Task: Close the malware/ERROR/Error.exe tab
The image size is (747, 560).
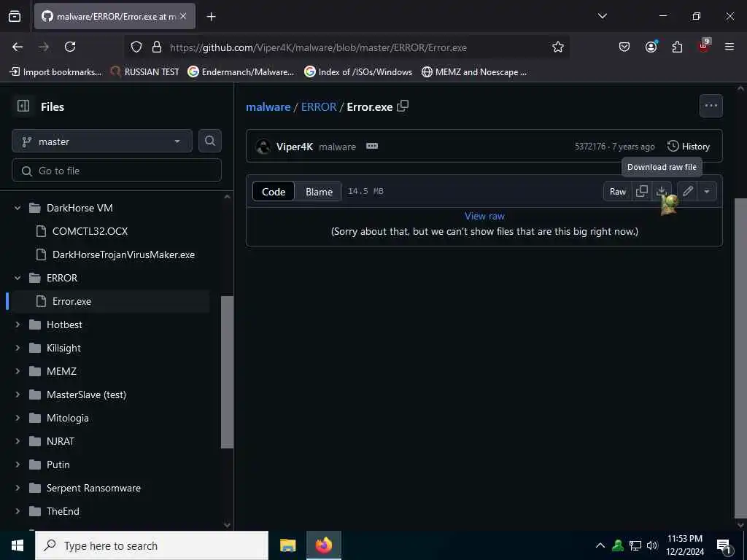Action: point(183,16)
